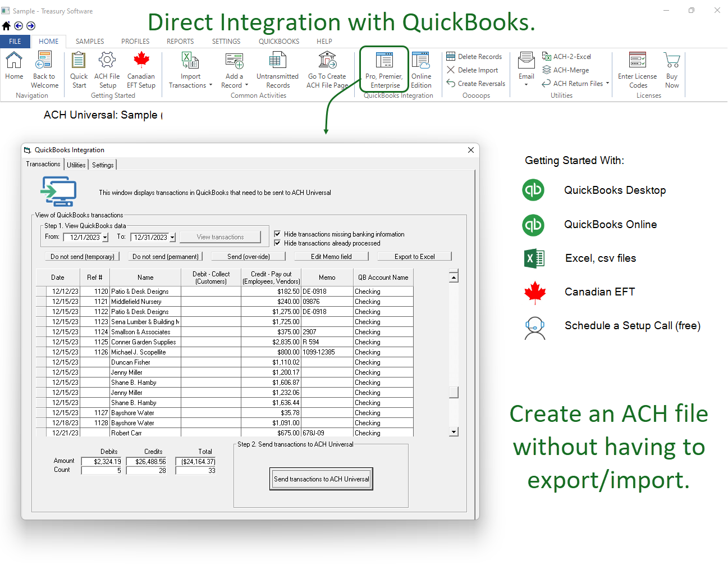Switch to the SAMPLES ribbon tab

click(90, 42)
